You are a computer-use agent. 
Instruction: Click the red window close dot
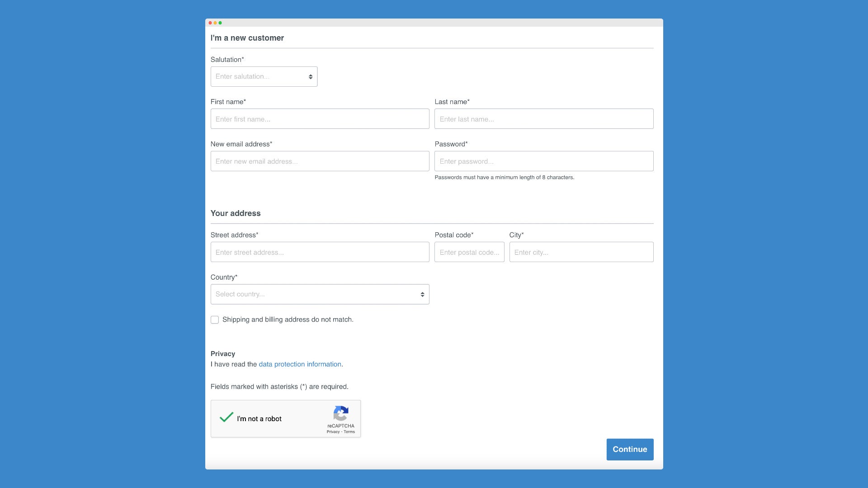pyautogui.click(x=210, y=23)
